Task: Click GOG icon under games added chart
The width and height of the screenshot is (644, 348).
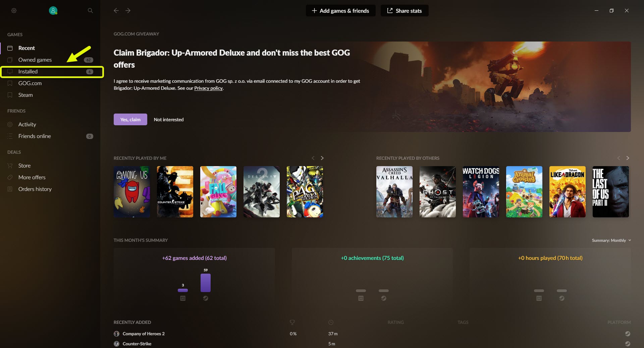Action: tap(183, 298)
